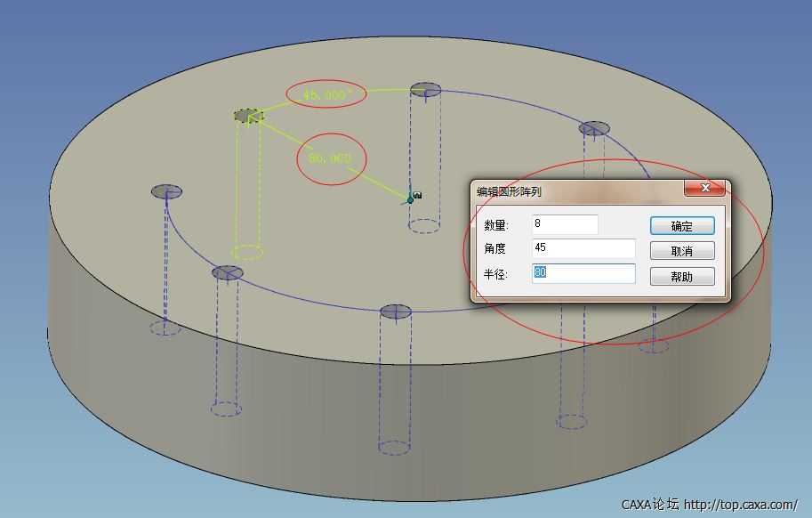Viewport: 812px width, 518px height.
Task: Click the triad anchor icon at pattern center
Action: pyautogui.click(x=413, y=196)
